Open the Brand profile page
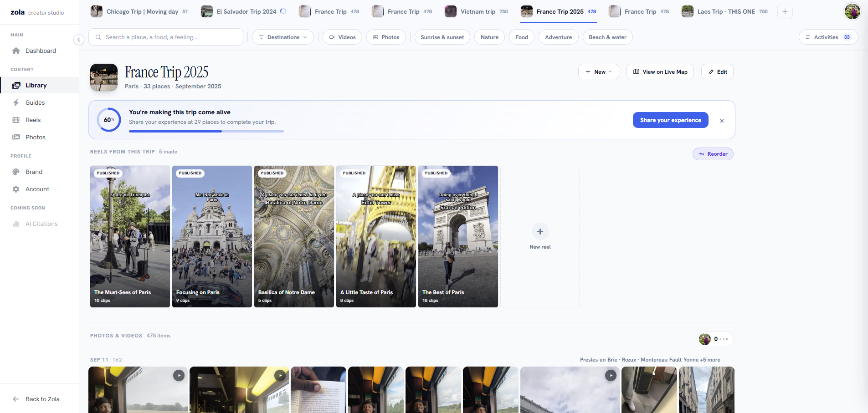This screenshot has width=868, height=413. pyautogui.click(x=40, y=172)
